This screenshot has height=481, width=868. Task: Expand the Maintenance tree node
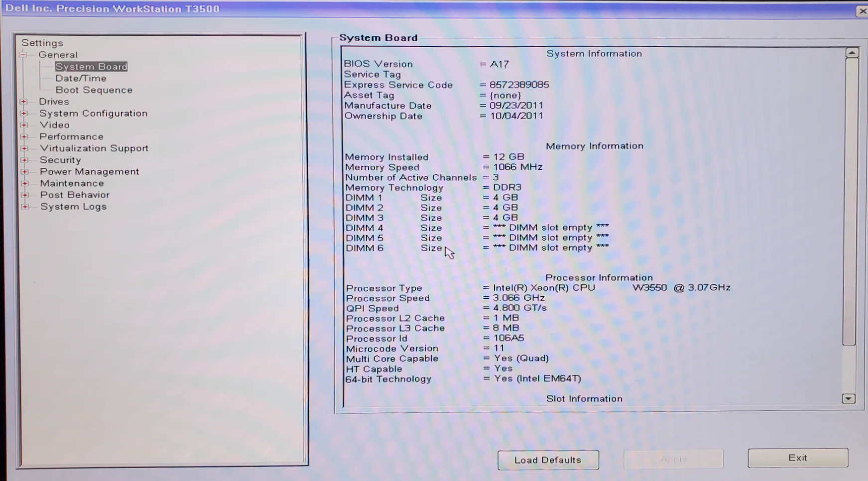(x=24, y=183)
